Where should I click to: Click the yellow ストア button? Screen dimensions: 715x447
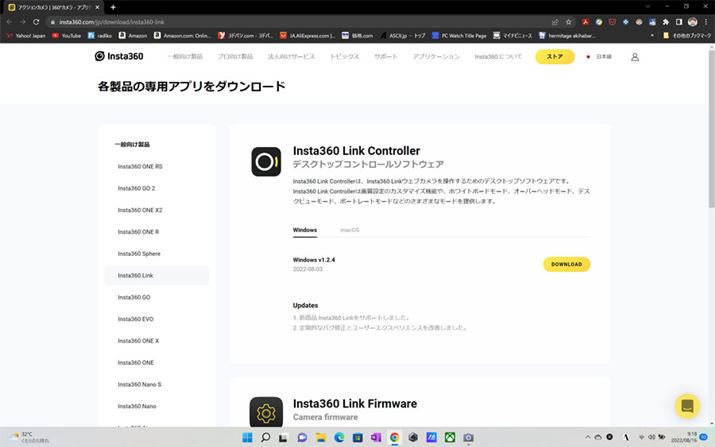[555, 57]
